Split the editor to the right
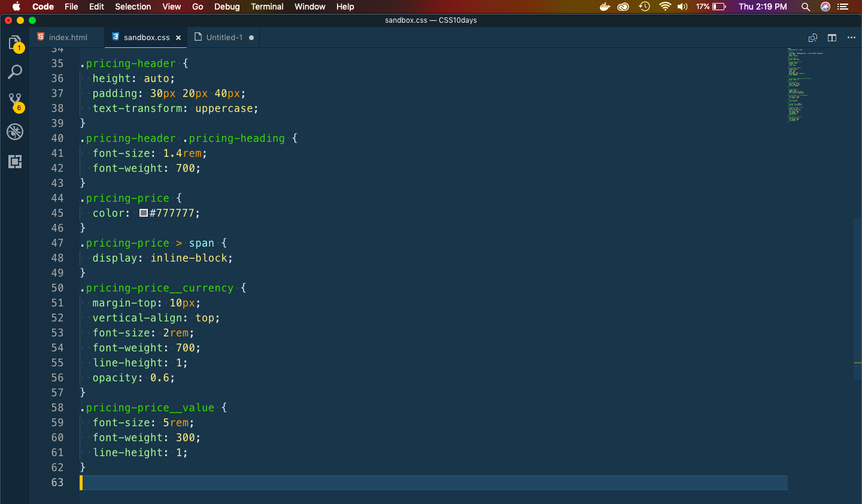Image resolution: width=862 pixels, height=504 pixels. click(x=832, y=38)
